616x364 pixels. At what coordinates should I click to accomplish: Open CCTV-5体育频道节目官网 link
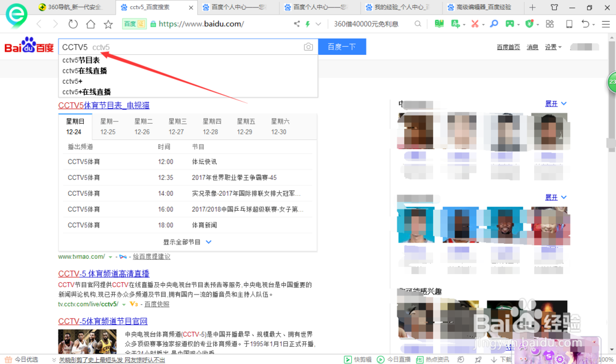(103, 322)
